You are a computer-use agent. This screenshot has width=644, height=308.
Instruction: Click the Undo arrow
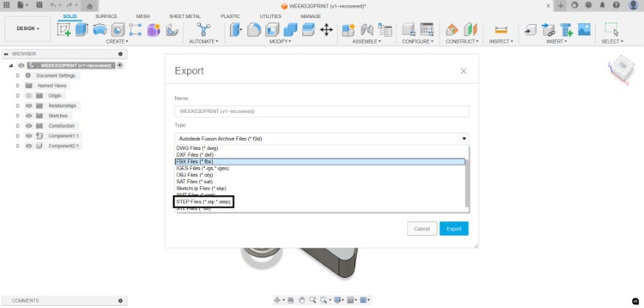click(53, 5)
